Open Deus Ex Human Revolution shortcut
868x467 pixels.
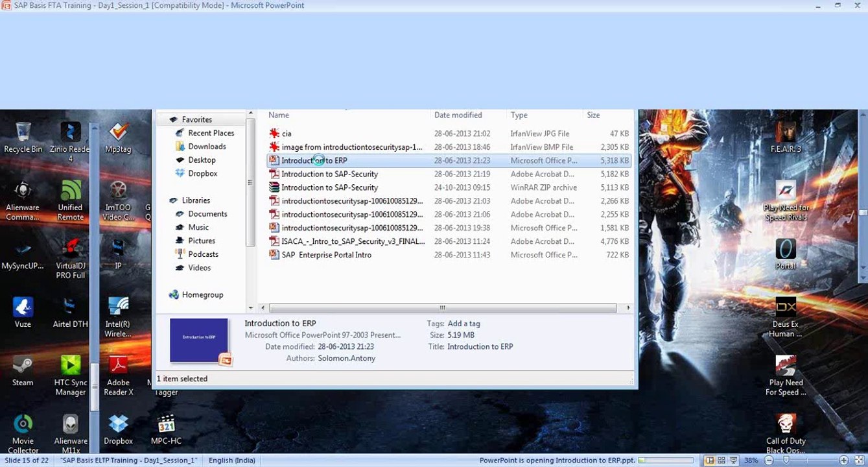(x=786, y=318)
